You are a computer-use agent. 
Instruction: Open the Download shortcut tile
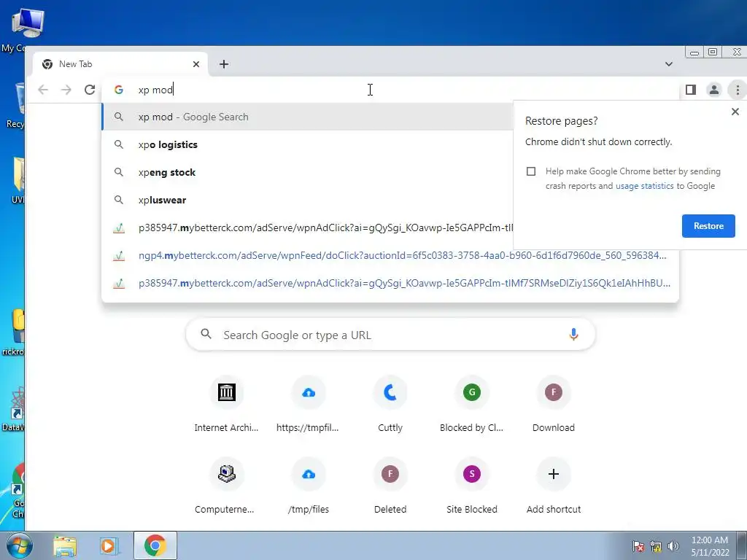pyautogui.click(x=554, y=404)
